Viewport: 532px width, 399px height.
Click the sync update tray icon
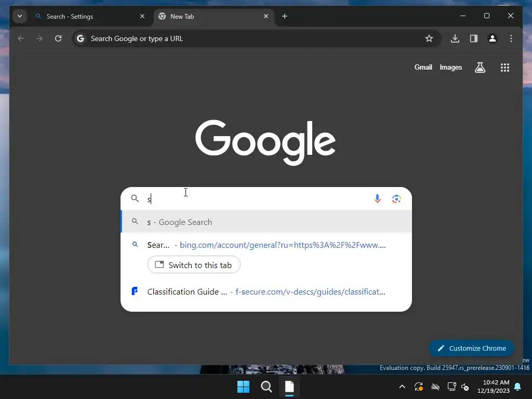click(x=419, y=387)
